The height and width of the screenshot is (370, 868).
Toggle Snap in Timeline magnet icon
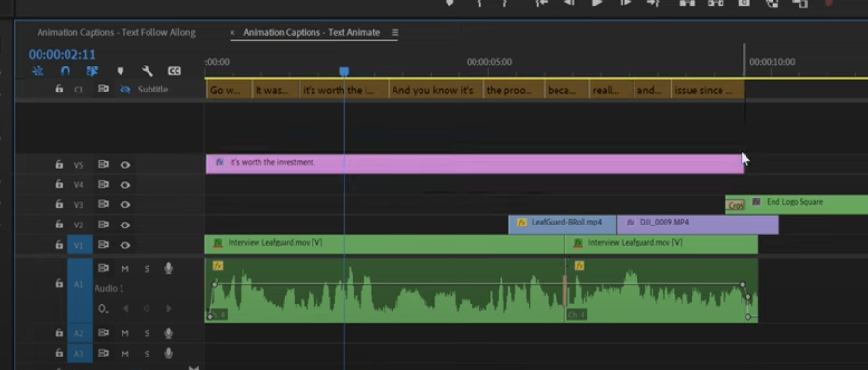(x=66, y=70)
